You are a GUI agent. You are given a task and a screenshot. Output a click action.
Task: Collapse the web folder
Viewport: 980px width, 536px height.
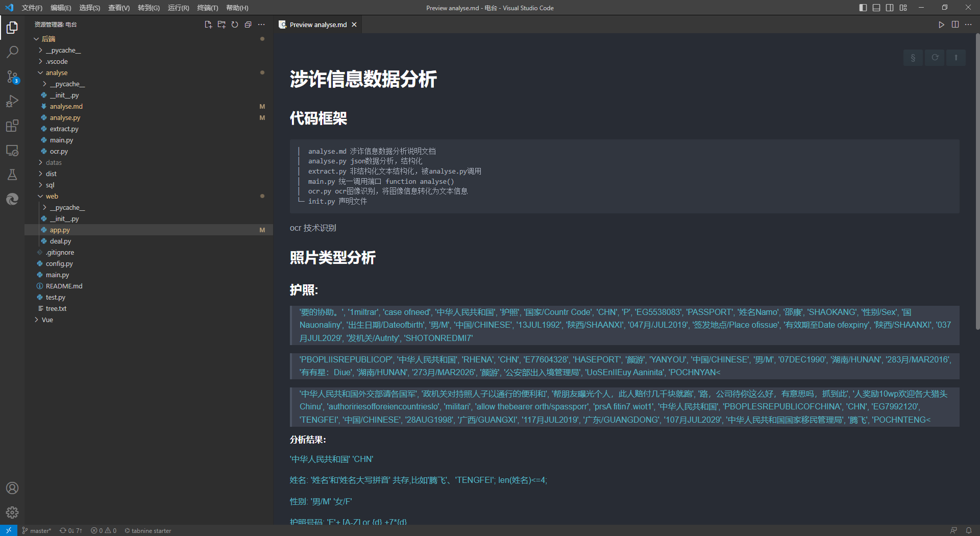(149, 196)
